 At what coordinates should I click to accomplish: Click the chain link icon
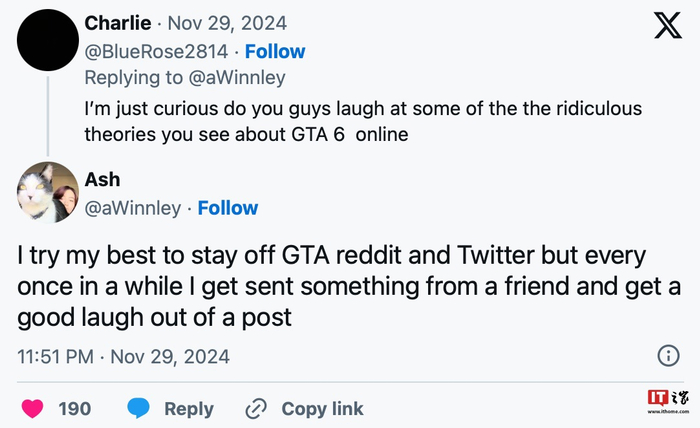256,408
